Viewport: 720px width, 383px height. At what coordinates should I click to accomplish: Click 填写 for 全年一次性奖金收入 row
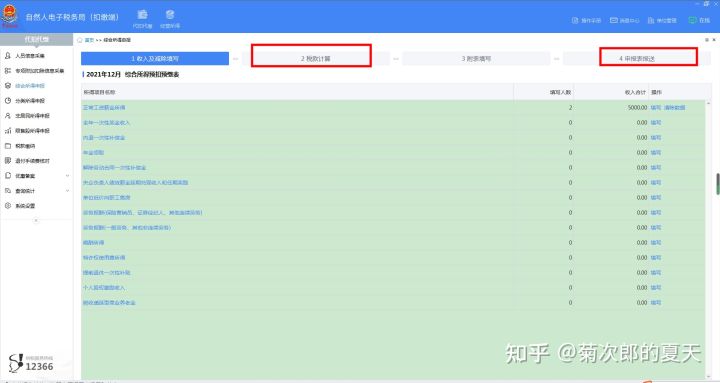tap(656, 123)
